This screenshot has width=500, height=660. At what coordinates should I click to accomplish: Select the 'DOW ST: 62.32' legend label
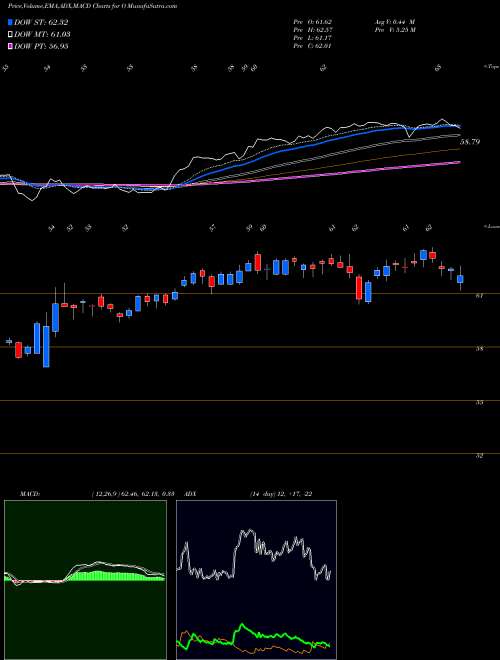41,22
